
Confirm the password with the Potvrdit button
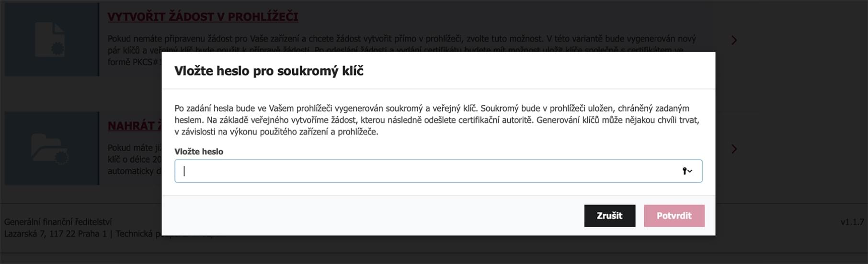(674, 216)
